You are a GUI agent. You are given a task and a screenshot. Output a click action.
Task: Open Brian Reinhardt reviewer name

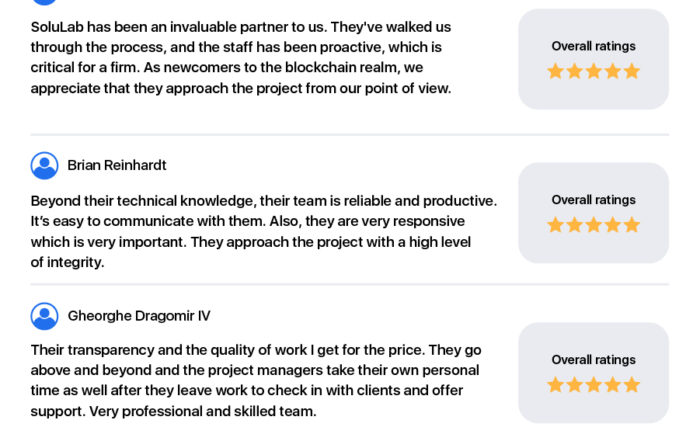pos(117,165)
